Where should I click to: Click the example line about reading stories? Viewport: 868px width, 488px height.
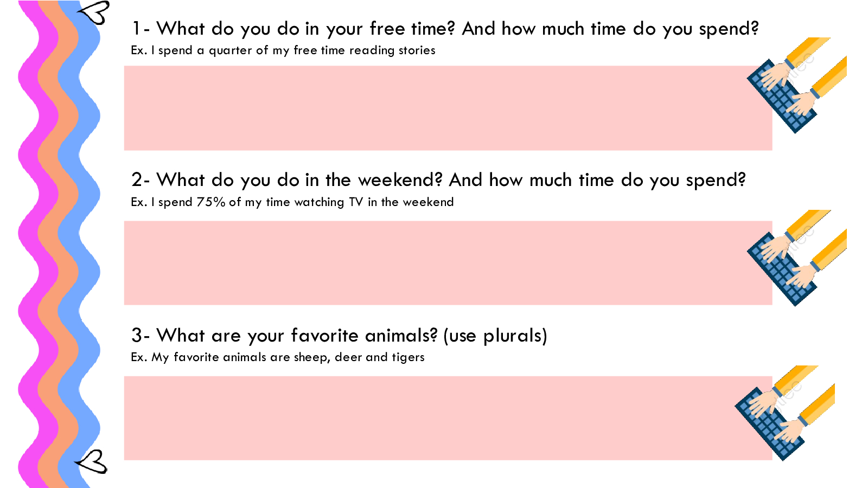pyautogui.click(x=283, y=50)
